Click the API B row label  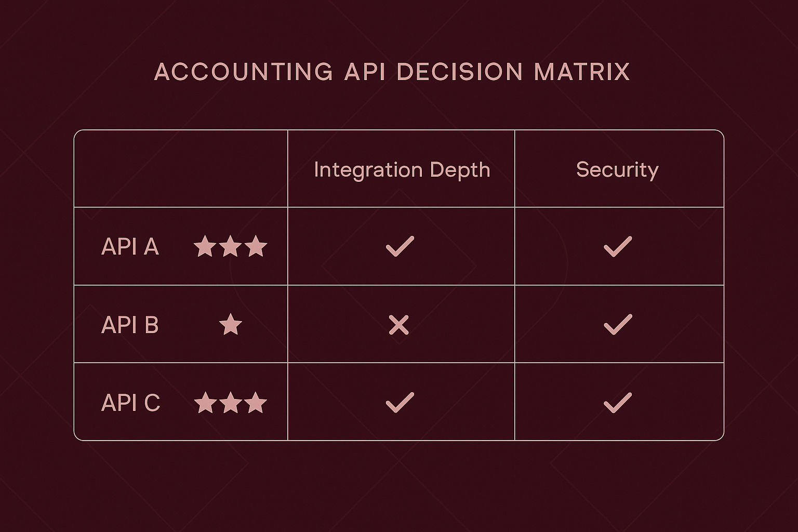130,325
